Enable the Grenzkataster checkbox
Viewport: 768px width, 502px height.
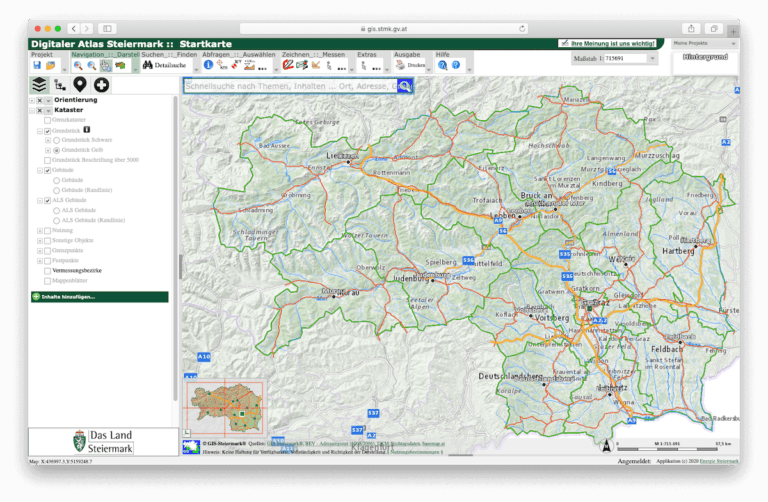48,120
